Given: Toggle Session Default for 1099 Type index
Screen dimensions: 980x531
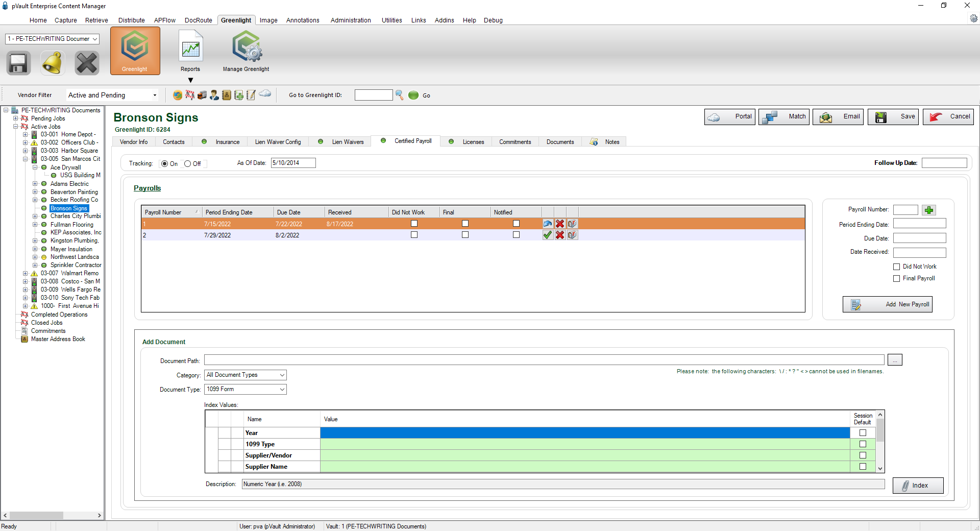Looking at the screenshot, I should pos(863,444).
